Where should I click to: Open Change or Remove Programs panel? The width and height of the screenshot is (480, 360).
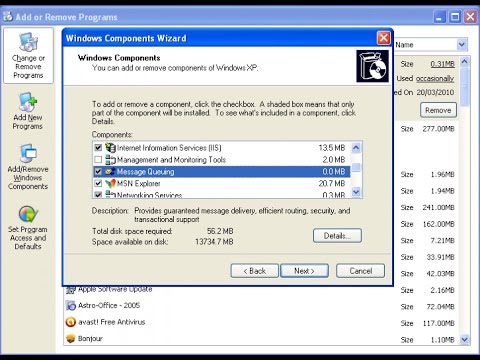coord(28,56)
